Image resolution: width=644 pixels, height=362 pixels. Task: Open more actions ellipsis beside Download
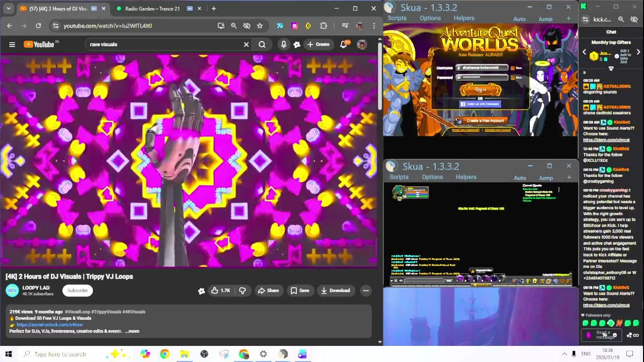coord(366,290)
